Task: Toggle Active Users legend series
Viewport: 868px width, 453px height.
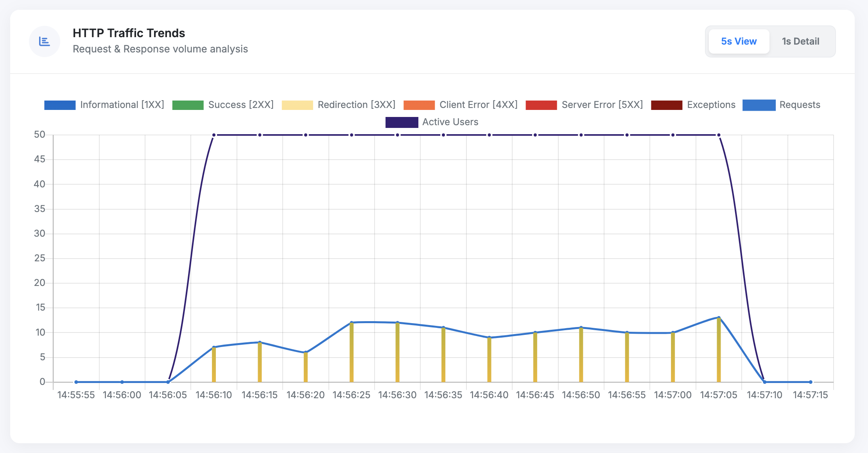Action: click(x=432, y=122)
